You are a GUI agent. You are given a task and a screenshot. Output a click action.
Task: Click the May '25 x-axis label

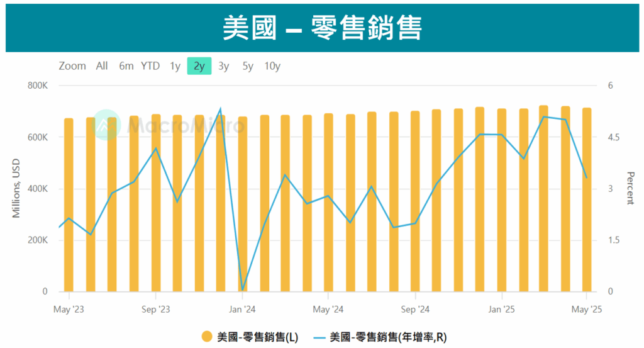click(587, 310)
